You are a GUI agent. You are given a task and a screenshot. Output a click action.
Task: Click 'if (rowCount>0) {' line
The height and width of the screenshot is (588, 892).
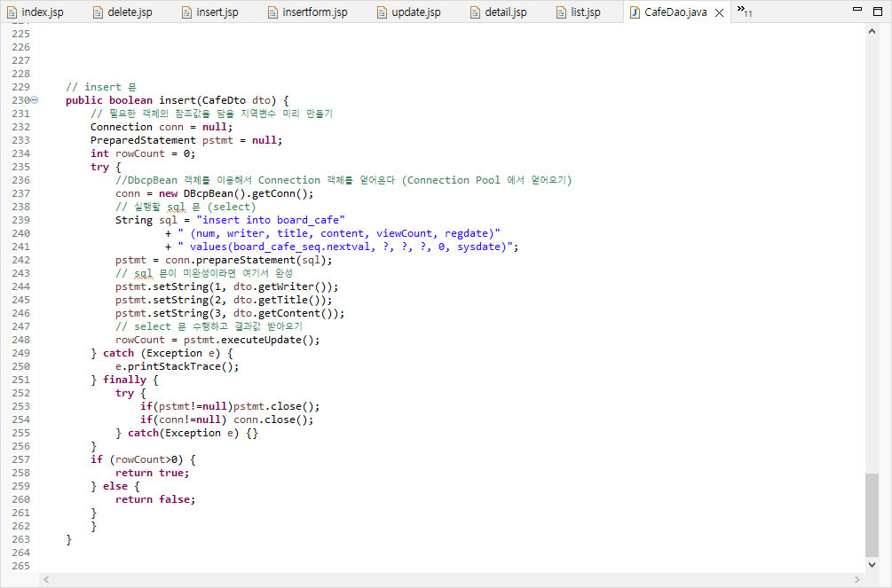point(143,459)
